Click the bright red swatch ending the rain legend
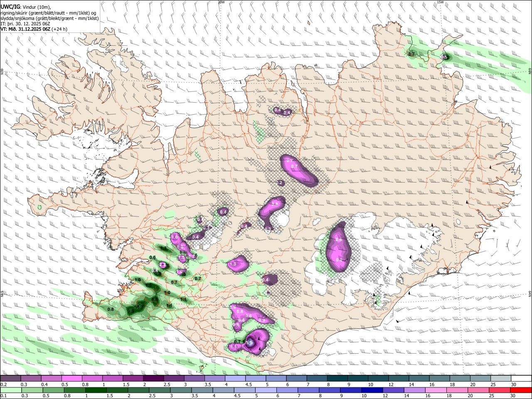Image resolution: width=532 pixels, height=399 pixels. point(520,390)
